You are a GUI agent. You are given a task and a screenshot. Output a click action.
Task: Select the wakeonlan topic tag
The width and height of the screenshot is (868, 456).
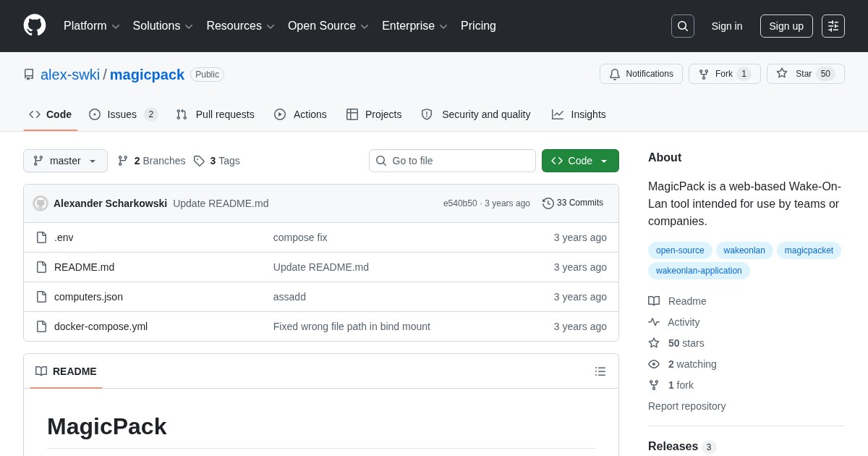[744, 250]
